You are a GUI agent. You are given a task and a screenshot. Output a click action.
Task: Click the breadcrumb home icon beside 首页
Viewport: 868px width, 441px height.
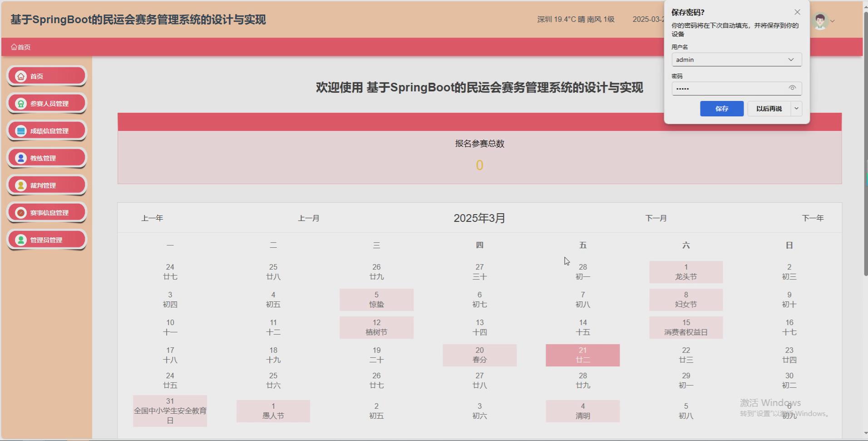click(14, 47)
